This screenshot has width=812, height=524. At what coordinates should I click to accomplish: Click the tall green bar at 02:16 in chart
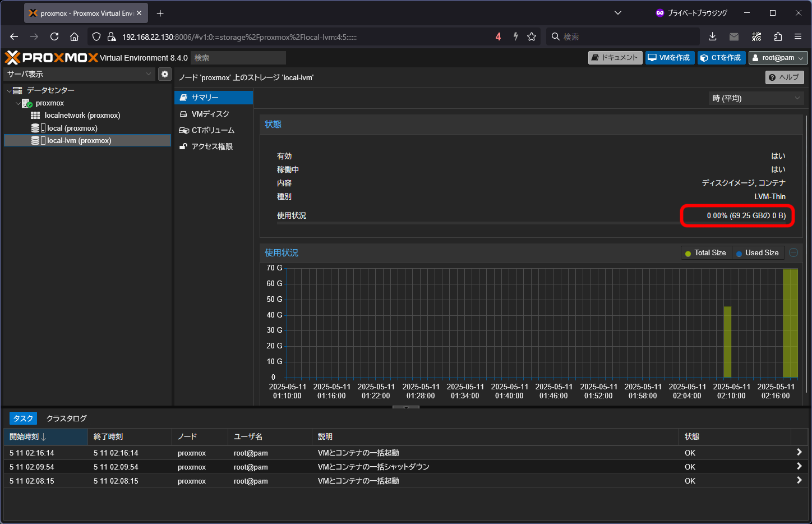pos(790,323)
